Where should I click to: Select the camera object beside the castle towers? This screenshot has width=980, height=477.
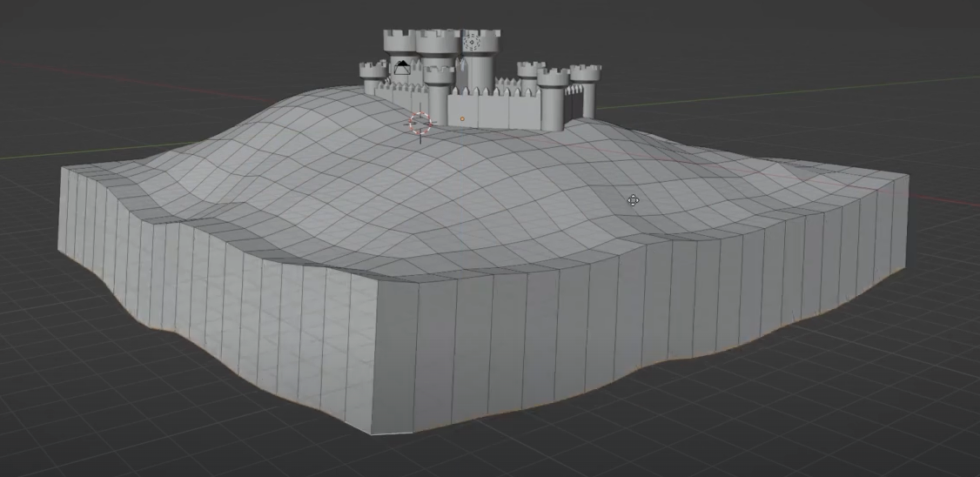401,68
